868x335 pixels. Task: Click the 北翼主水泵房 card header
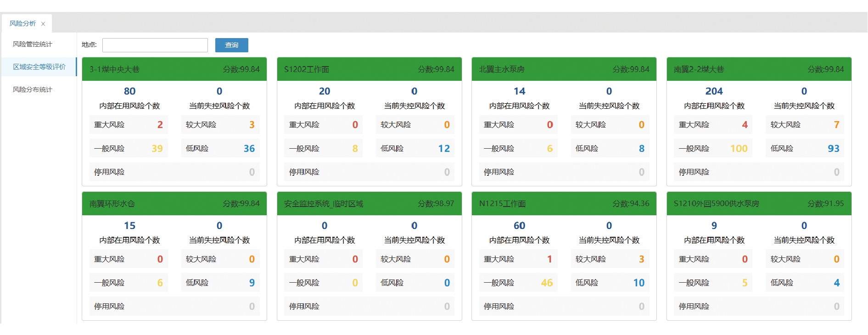pos(564,69)
